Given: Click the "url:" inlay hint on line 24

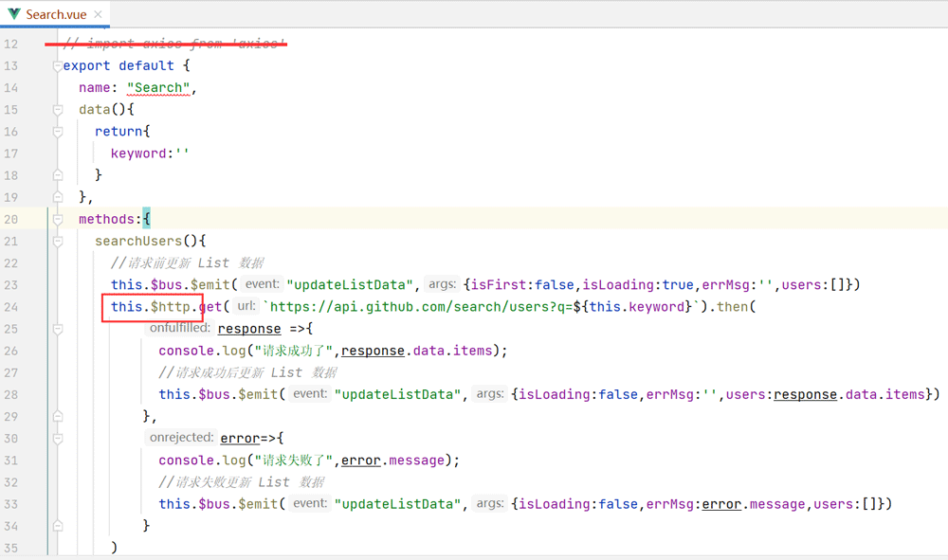Looking at the screenshot, I should [246, 306].
